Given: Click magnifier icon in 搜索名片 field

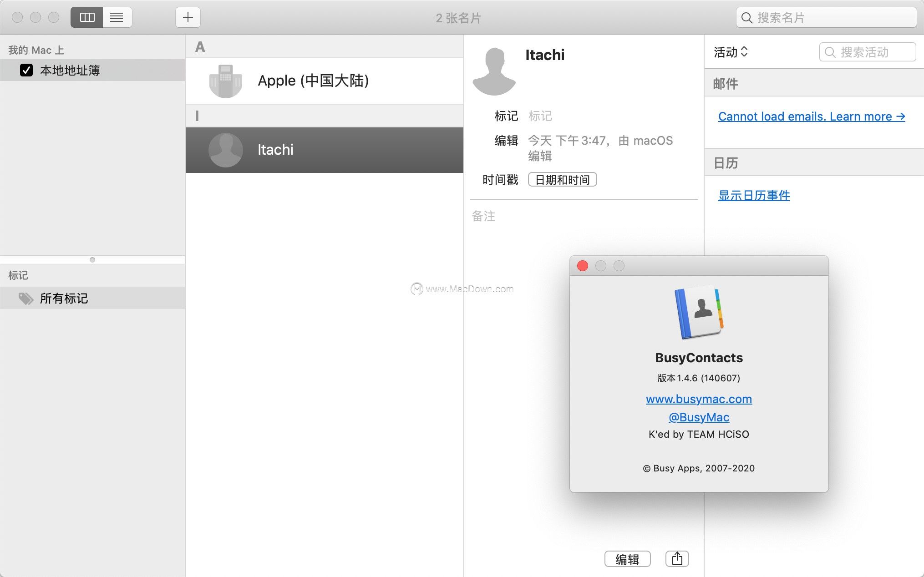Looking at the screenshot, I should [746, 18].
